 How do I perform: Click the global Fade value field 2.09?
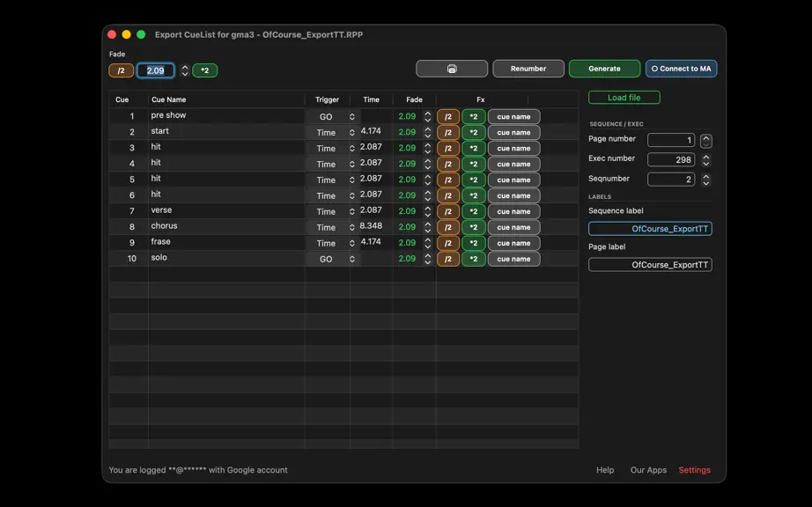coord(155,70)
